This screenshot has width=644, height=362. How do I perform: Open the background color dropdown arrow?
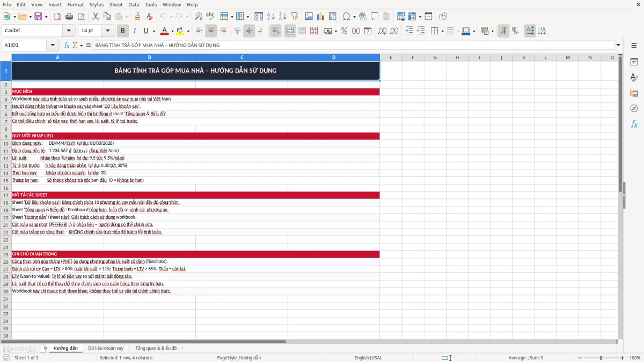tap(188, 31)
